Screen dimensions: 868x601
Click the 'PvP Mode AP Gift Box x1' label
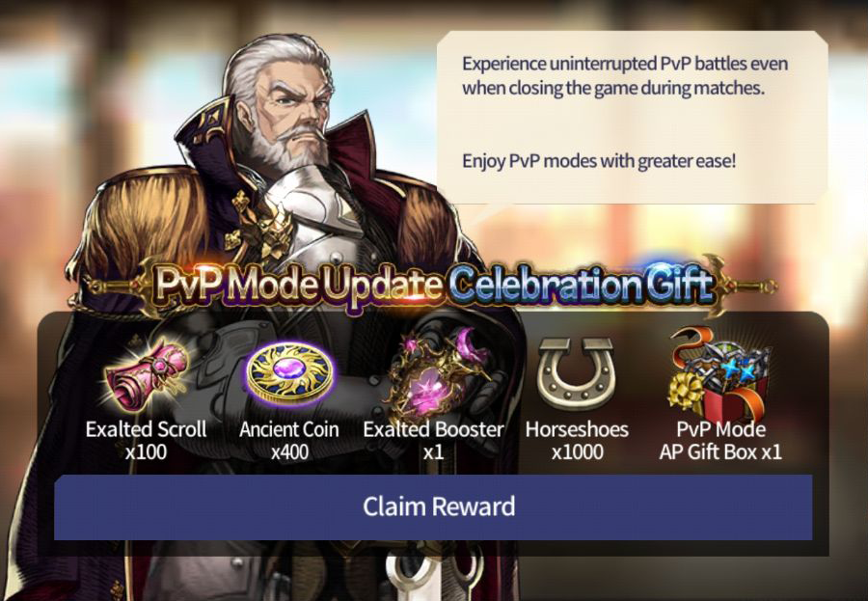point(720,440)
